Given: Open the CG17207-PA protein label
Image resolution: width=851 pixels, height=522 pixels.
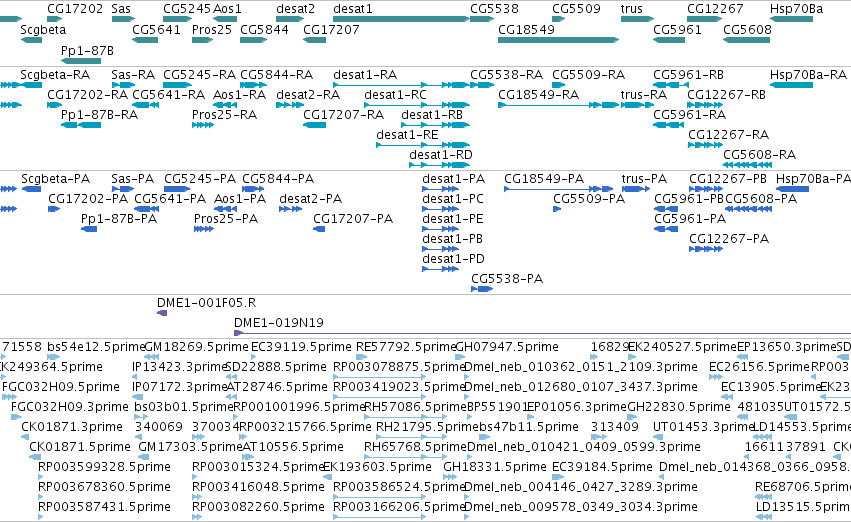Looking at the screenshot, I should [x=353, y=219].
